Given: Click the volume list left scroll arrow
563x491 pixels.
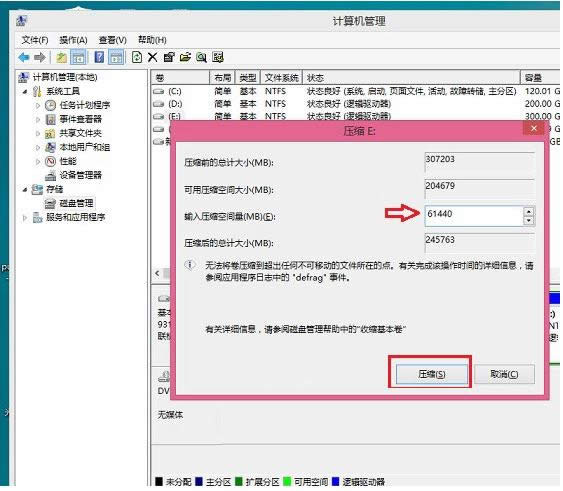Looking at the screenshot, I should click(x=157, y=273).
